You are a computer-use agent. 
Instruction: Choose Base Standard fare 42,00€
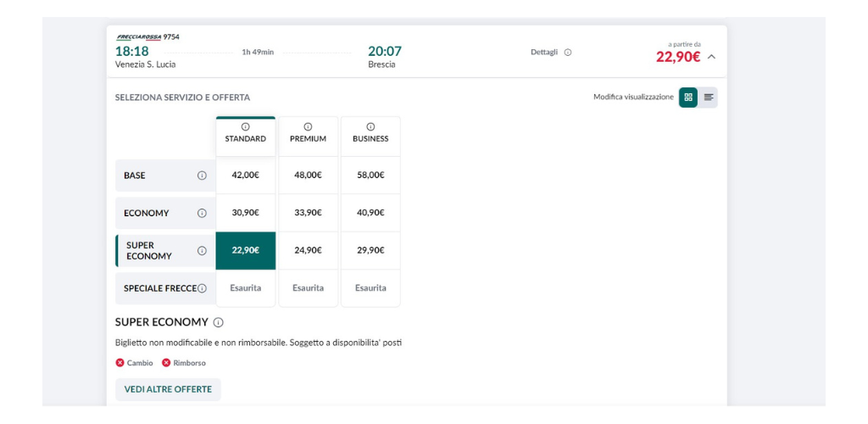click(245, 175)
